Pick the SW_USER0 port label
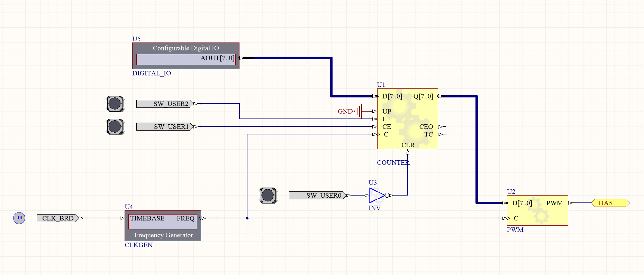The height and width of the screenshot is (275, 644). (x=317, y=196)
